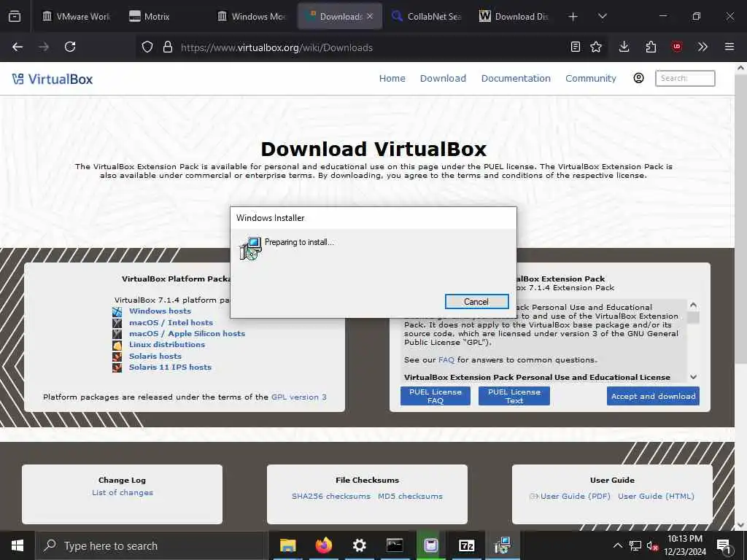The width and height of the screenshot is (747, 560).
Task: Expand the list all tabs dropdown
Action: click(602, 17)
